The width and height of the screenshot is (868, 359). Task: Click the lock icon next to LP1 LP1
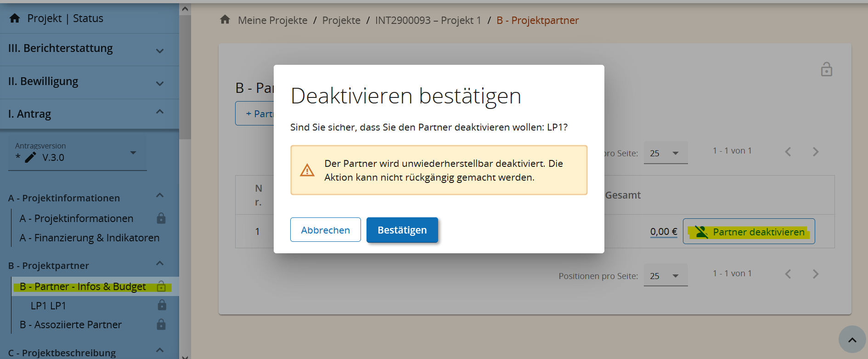tap(162, 305)
